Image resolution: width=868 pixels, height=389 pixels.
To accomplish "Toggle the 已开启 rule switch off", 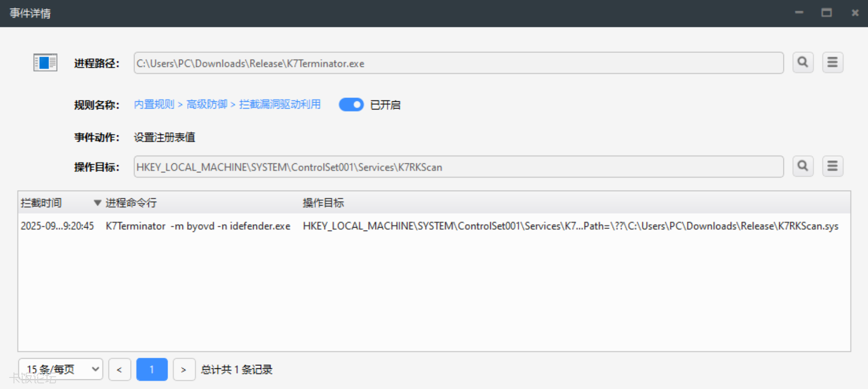I will pos(351,105).
